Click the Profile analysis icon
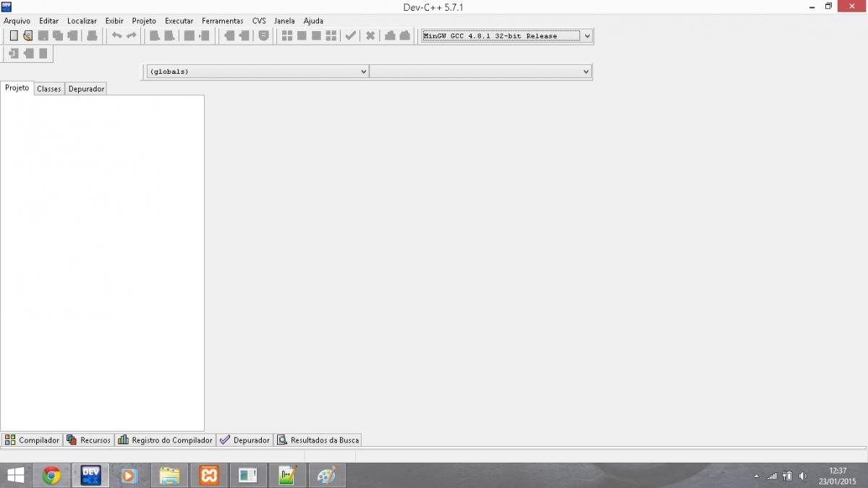The image size is (868, 488). [x=390, y=35]
